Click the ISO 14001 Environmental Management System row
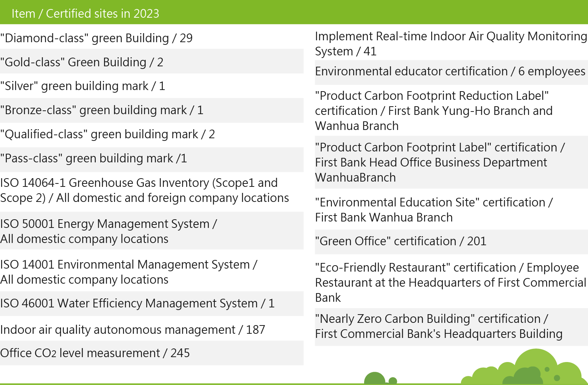 (x=152, y=272)
